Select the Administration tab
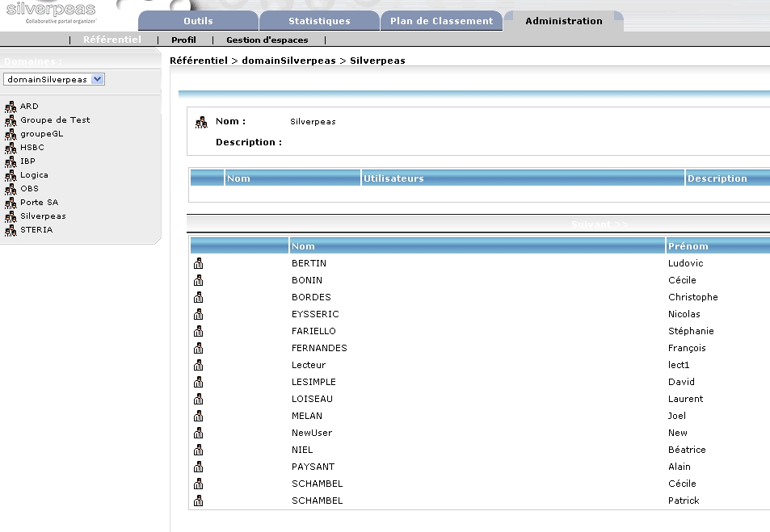The width and height of the screenshot is (770, 532). pos(564,21)
